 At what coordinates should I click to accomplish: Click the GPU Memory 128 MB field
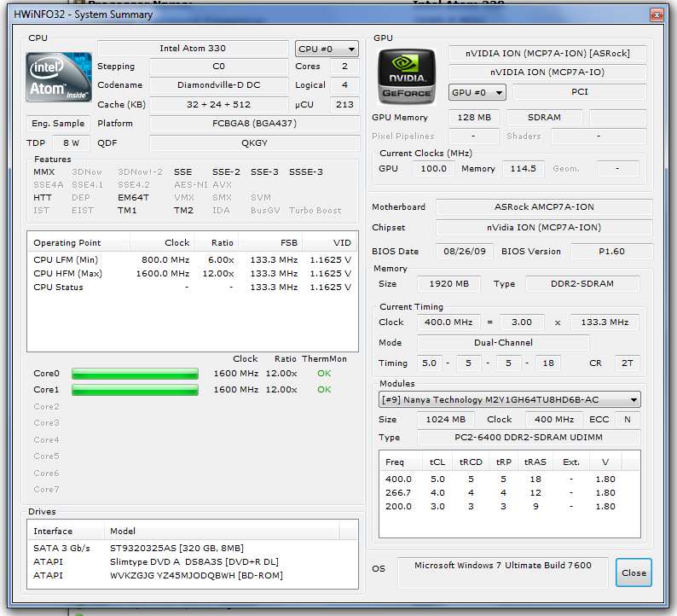pyautogui.click(x=474, y=118)
